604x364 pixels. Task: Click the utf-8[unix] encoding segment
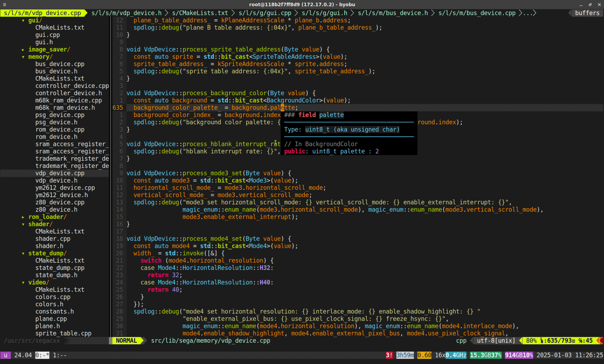496,341
